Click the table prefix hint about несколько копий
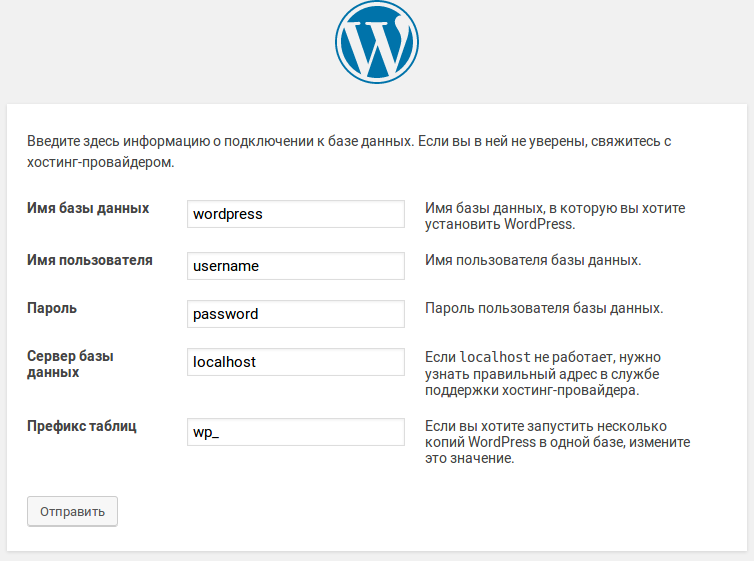This screenshot has width=754, height=561. point(558,442)
